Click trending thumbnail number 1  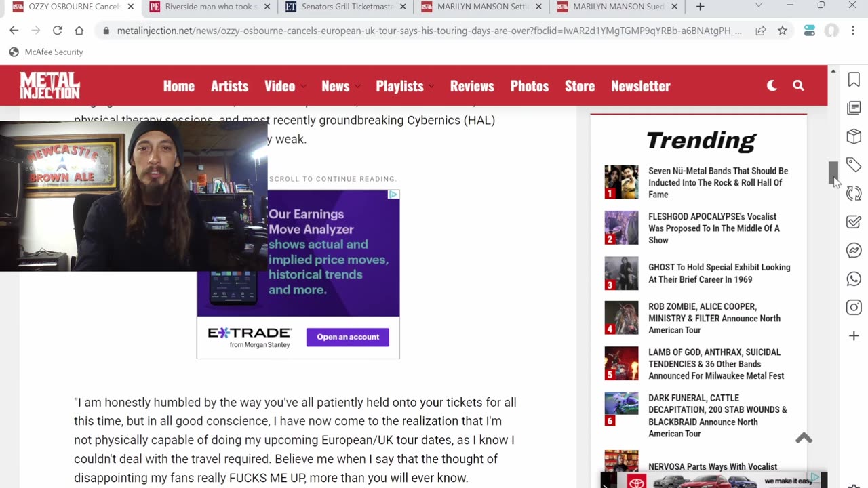[621, 182]
